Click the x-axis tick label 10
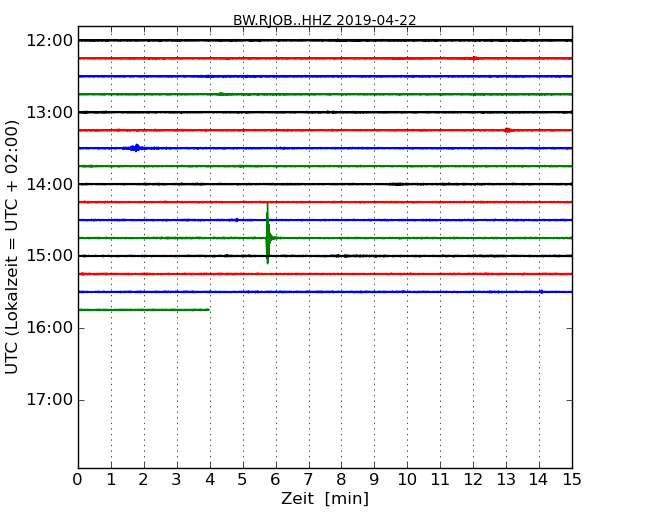Screen dimensions: 650x520 [407, 480]
